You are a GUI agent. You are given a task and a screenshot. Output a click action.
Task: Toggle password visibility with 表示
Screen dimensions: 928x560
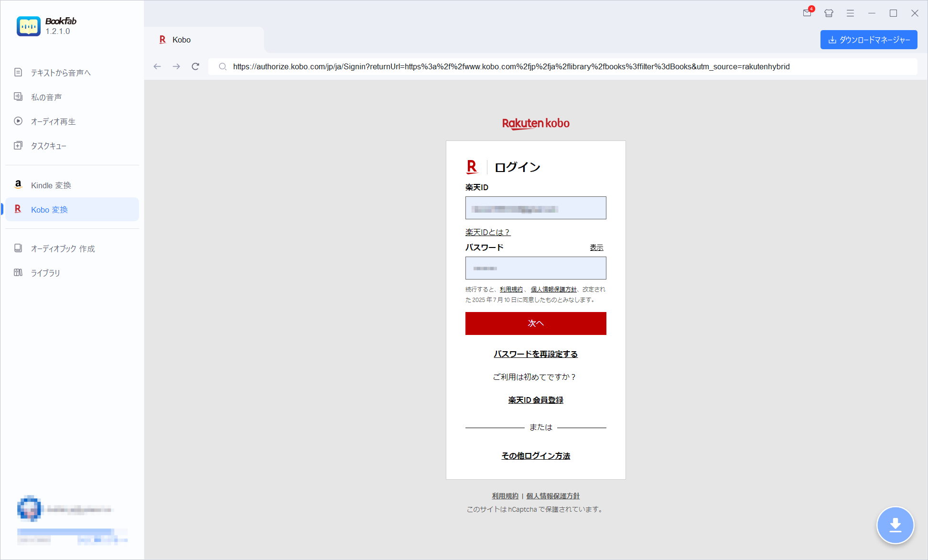[x=596, y=248]
